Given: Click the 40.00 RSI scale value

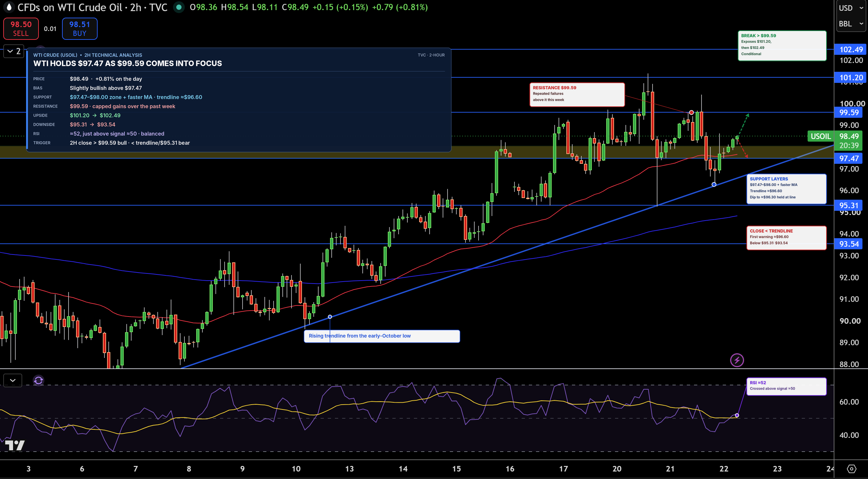Looking at the screenshot, I should click(x=849, y=435).
